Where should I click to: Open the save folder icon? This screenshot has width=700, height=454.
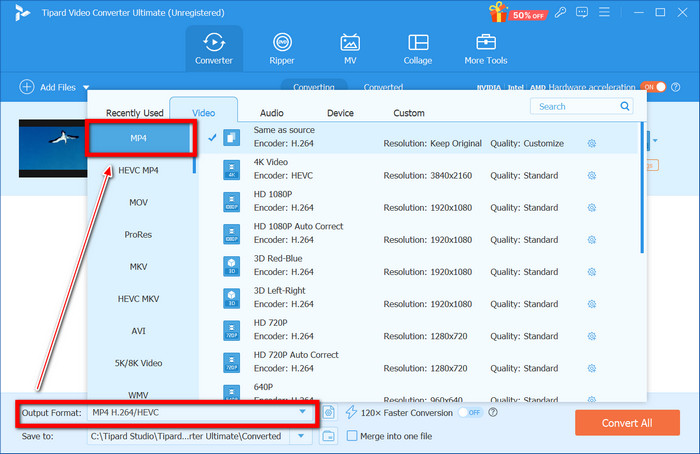329,436
